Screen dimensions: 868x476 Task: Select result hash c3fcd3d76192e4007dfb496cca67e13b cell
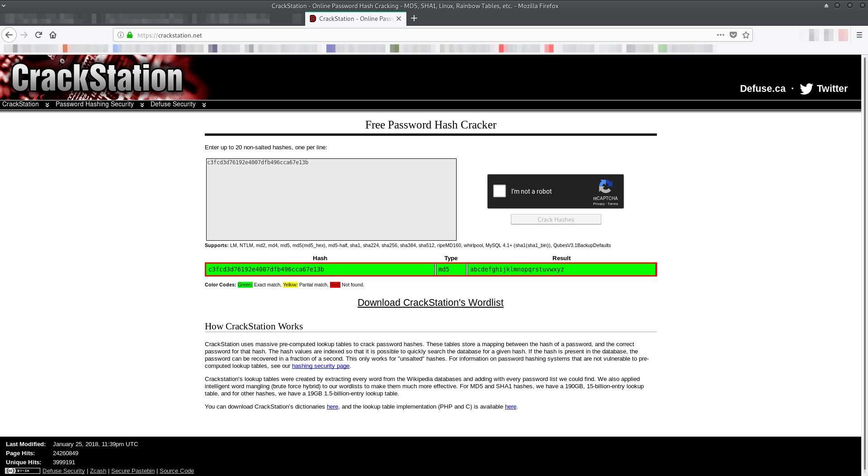320,270
